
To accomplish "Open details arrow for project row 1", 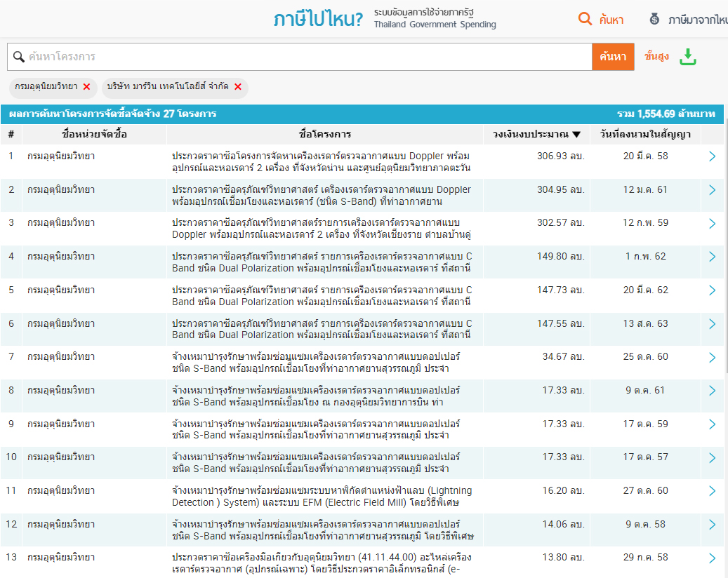I will (712, 156).
